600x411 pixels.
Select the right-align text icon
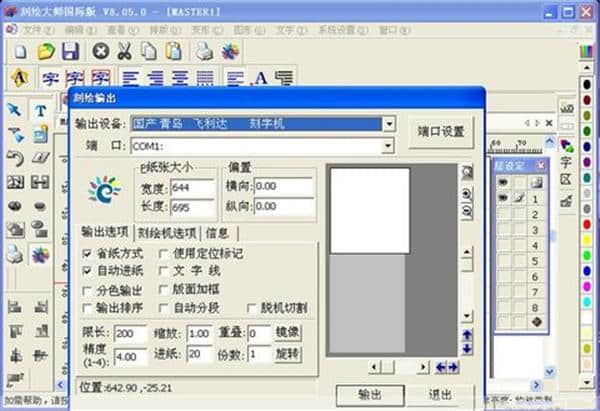[156, 78]
